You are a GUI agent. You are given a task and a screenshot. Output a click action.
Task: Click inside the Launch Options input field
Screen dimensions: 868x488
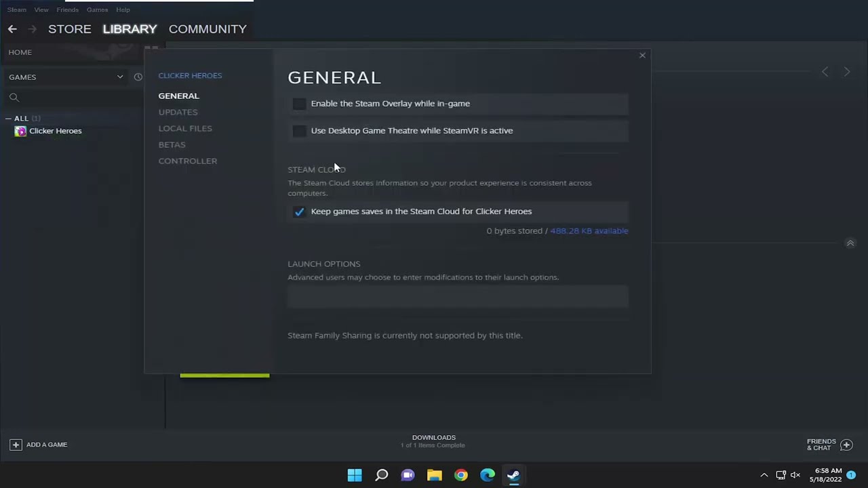point(458,296)
